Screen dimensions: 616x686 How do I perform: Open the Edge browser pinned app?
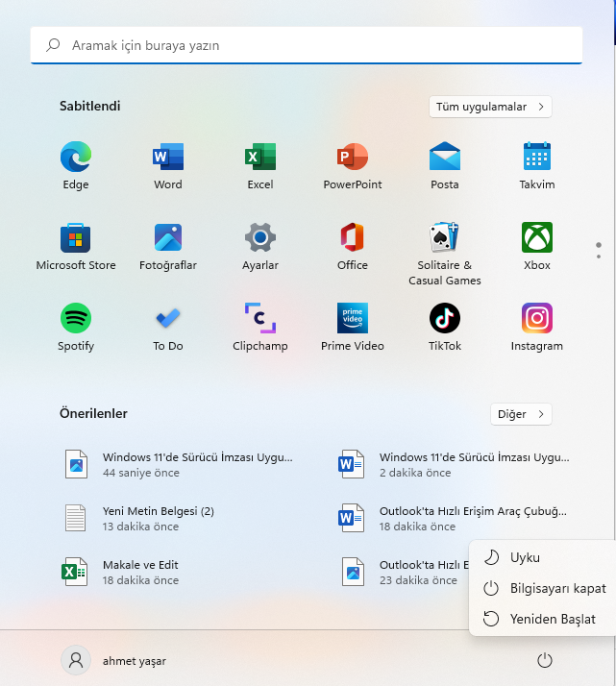click(x=76, y=165)
